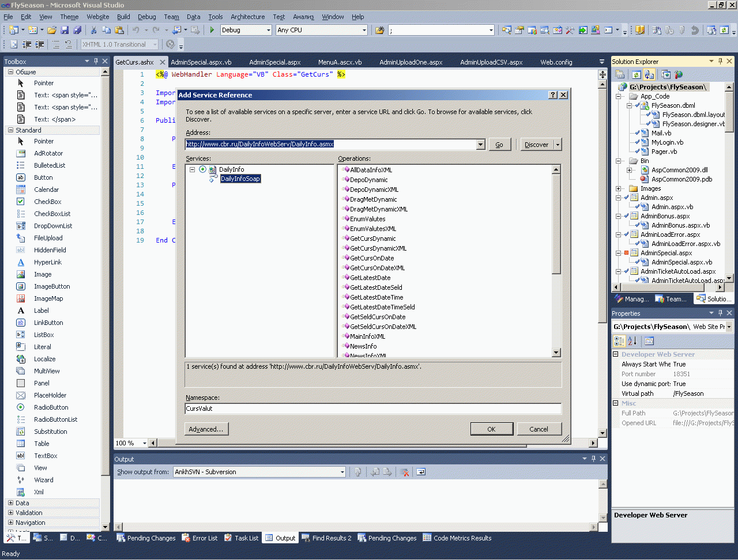
Task: Select the GetCursOnDate operation in the list
Action: [x=372, y=258]
